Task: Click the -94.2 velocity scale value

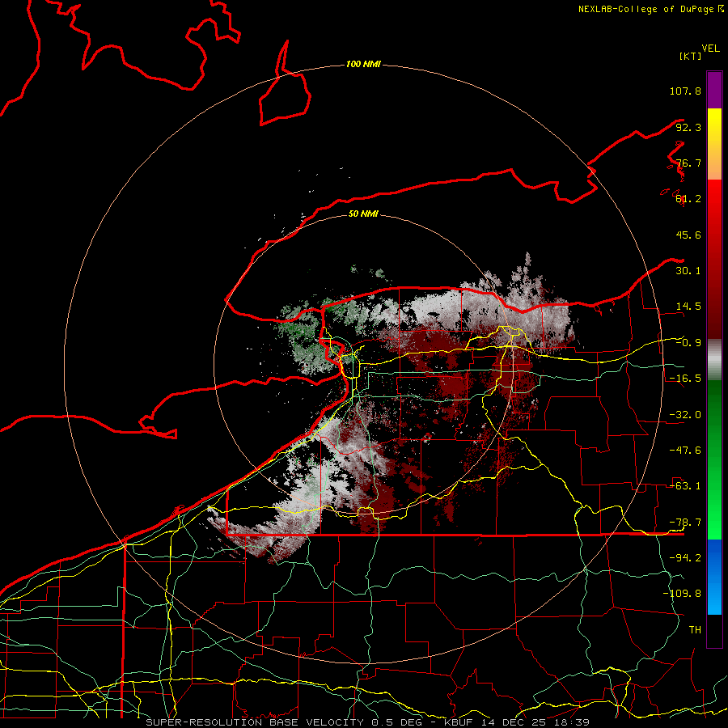Action: coord(685,557)
